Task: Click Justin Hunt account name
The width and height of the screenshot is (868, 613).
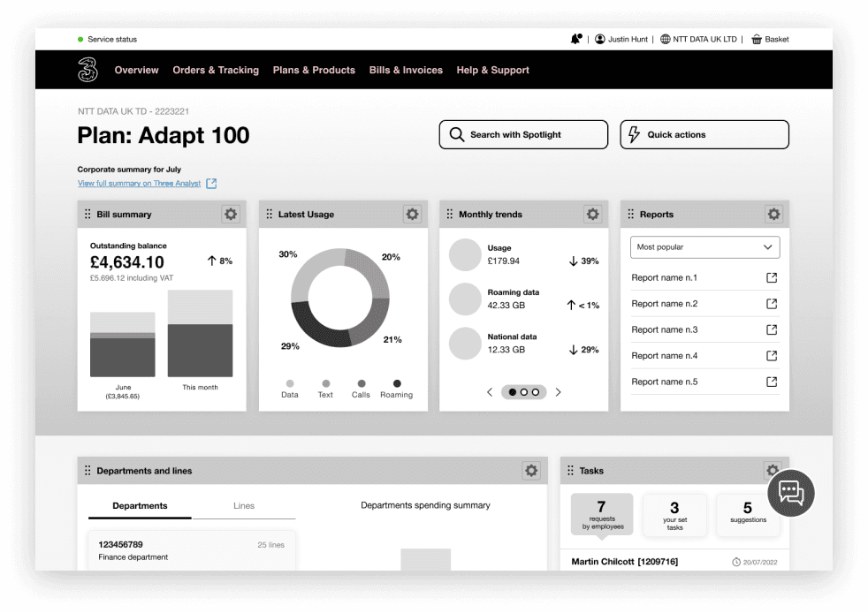Action: coord(628,39)
